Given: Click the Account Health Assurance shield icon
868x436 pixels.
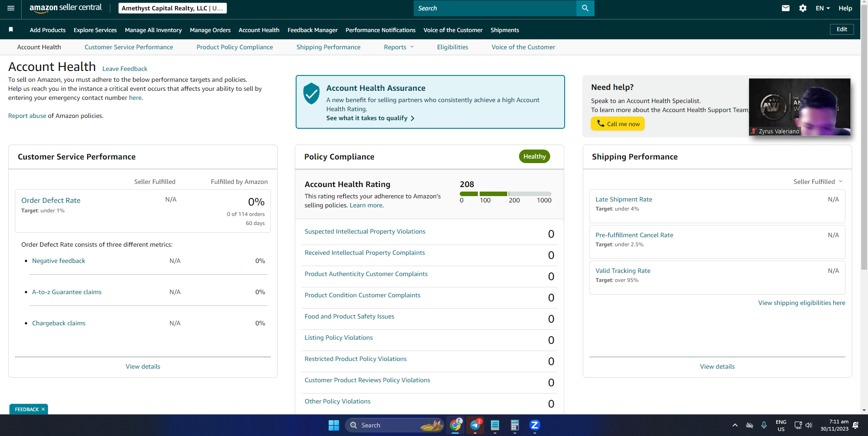Looking at the screenshot, I should click(311, 94).
